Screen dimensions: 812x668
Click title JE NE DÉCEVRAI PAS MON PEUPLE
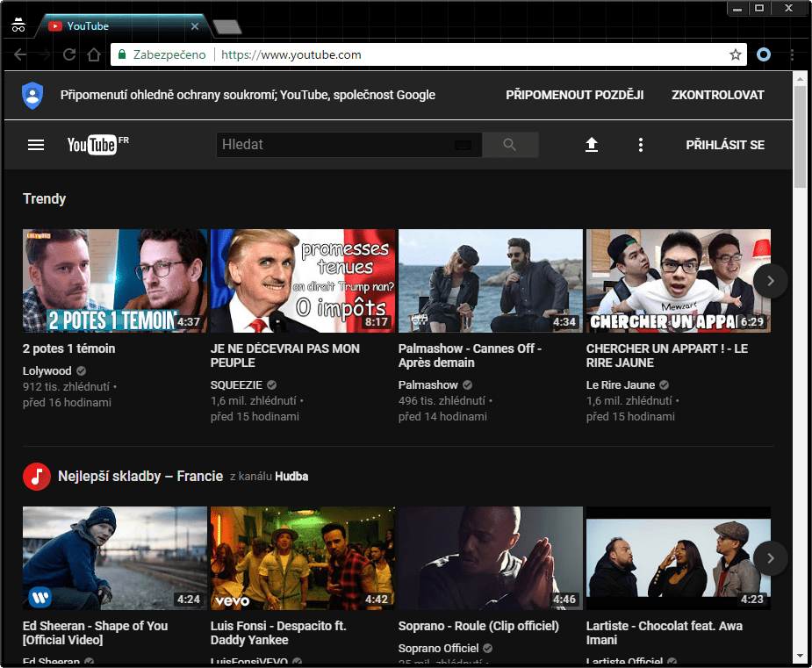click(x=284, y=356)
